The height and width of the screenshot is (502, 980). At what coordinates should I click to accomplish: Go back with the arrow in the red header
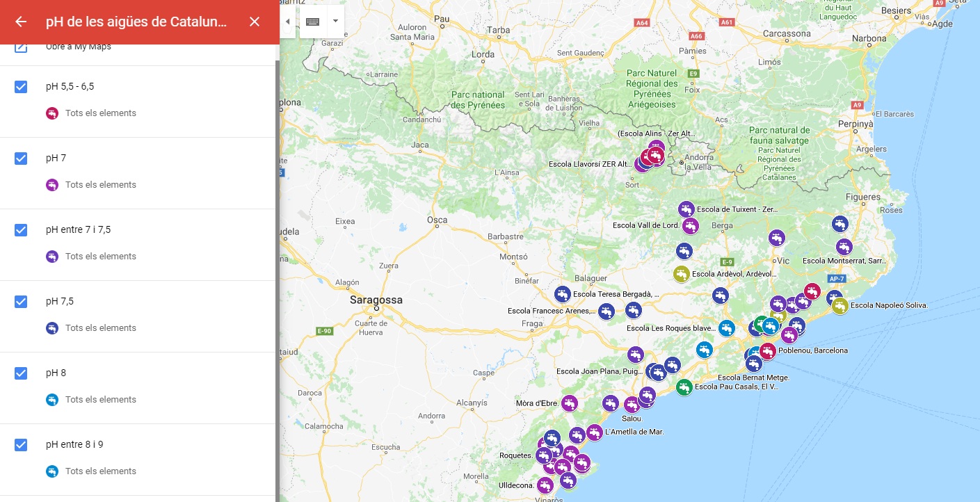tap(21, 22)
